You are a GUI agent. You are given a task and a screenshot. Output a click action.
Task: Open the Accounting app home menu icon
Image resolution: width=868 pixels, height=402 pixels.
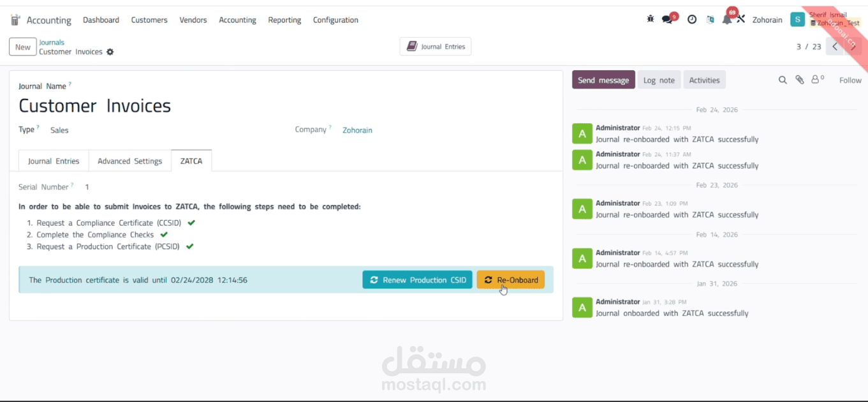(15, 20)
